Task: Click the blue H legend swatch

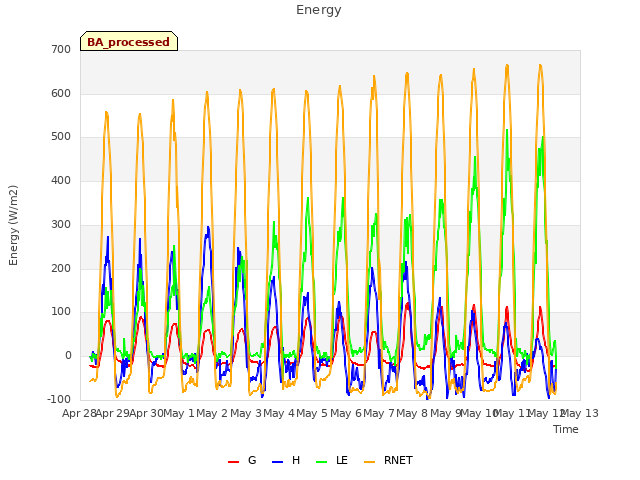Action: point(277,462)
